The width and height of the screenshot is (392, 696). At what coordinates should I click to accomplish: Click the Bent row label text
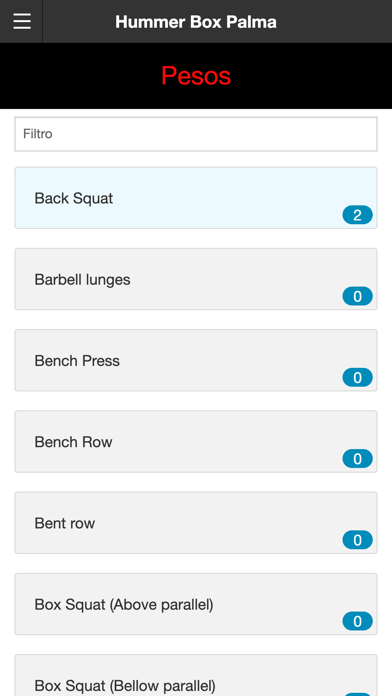click(x=65, y=523)
